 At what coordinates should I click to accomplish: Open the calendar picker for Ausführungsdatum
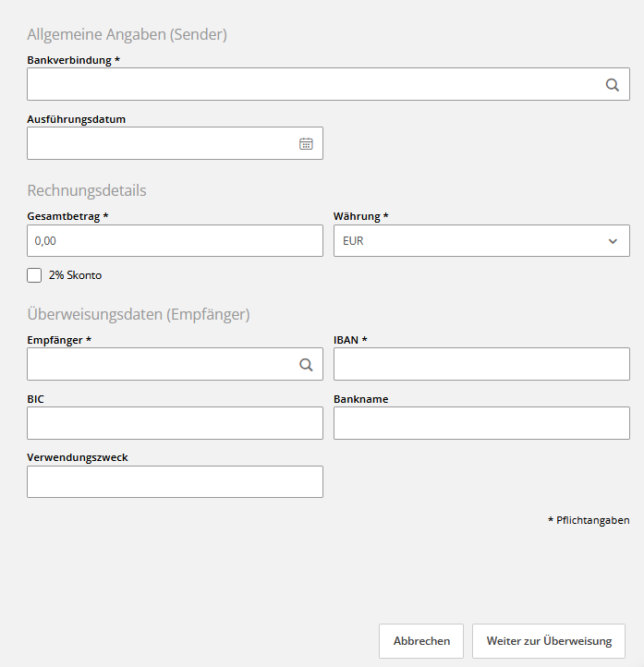point(306,143)
